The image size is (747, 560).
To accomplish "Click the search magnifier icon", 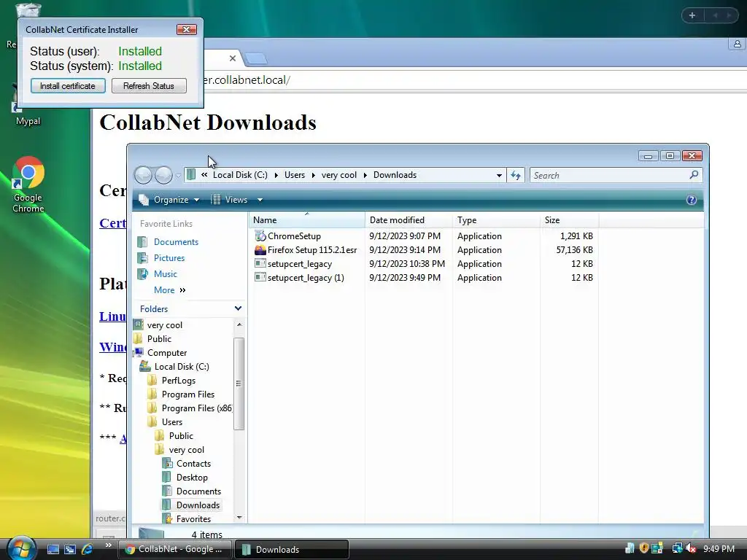I will coord(694,175).
